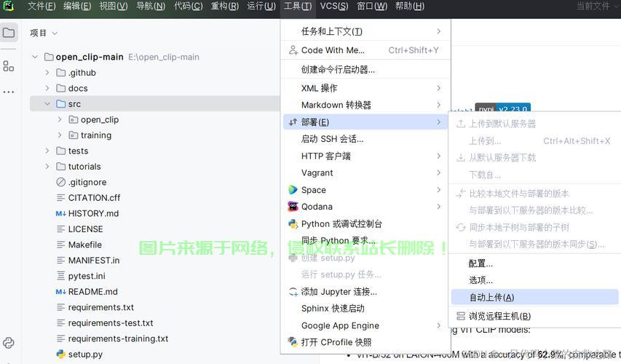Choose 选项... in deployment submenu
Screen dimensions: 621x364
pyautogui.click(x=534, y=280)
